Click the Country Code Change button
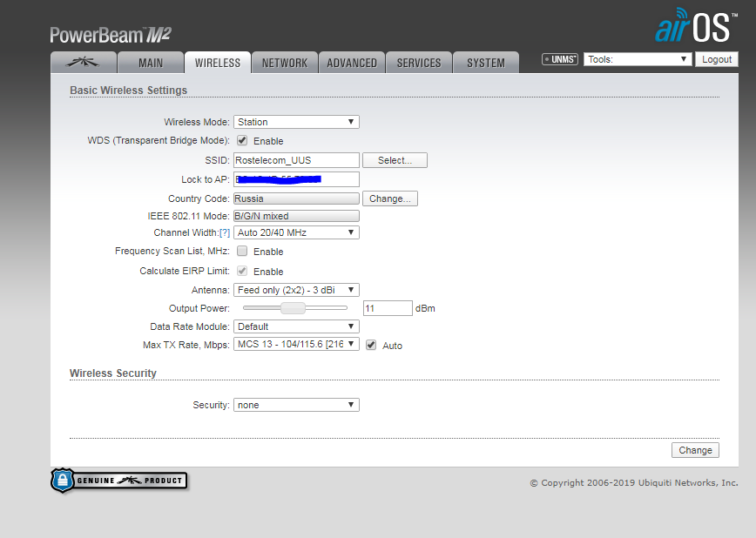The width and height of the screenshot is (756, 538). [x=389, y=198]
